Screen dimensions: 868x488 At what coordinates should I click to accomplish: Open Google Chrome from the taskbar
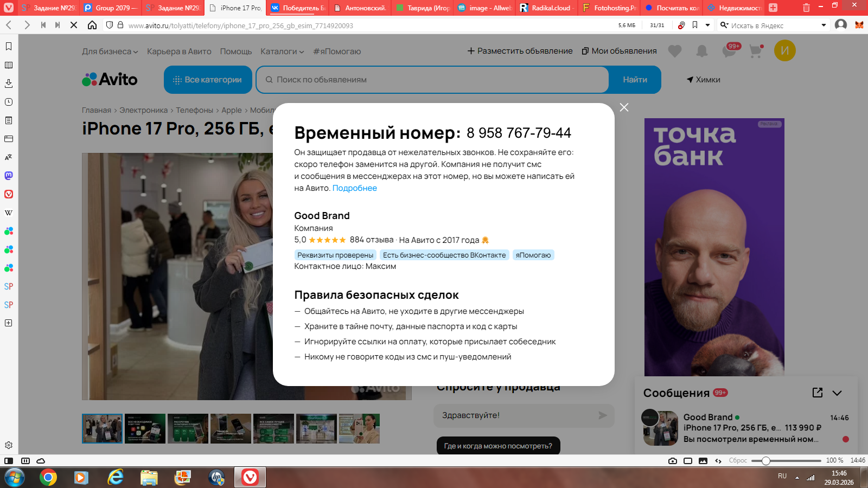pos(48,478)
